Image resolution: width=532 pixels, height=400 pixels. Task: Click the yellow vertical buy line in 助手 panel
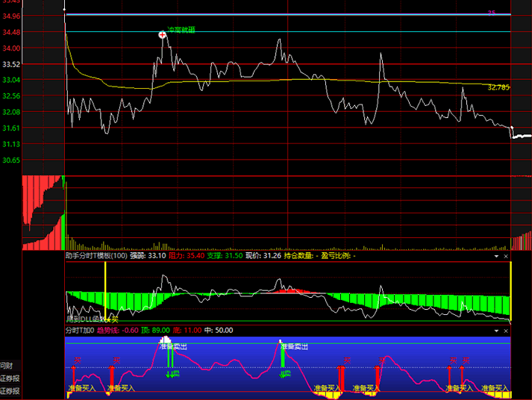[105, 290]
